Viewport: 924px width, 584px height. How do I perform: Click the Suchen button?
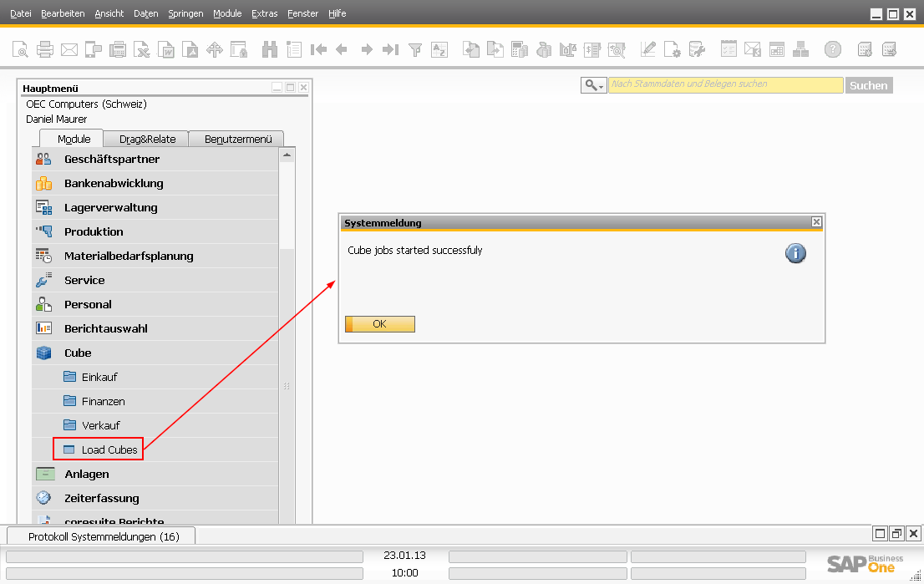(869, 85)
